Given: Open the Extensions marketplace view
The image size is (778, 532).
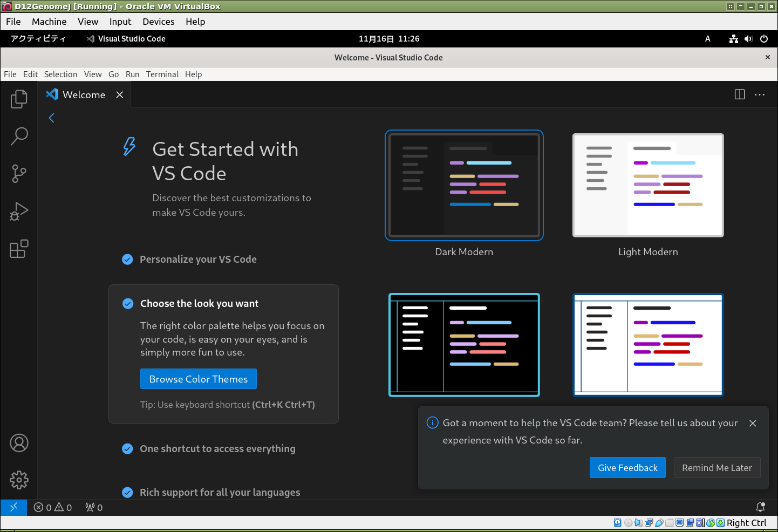Looking at the screenshot, I should pos(19,249).
